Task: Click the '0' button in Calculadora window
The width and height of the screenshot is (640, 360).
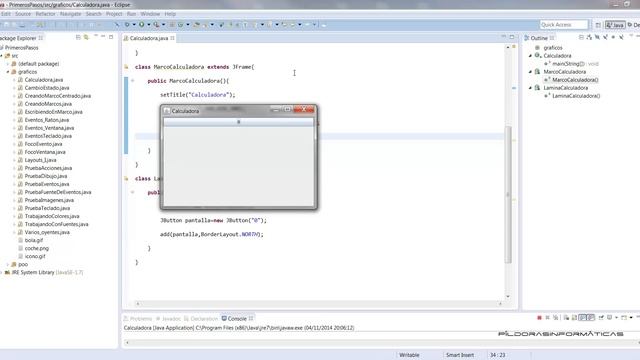Action: click(x=238, y=122)
